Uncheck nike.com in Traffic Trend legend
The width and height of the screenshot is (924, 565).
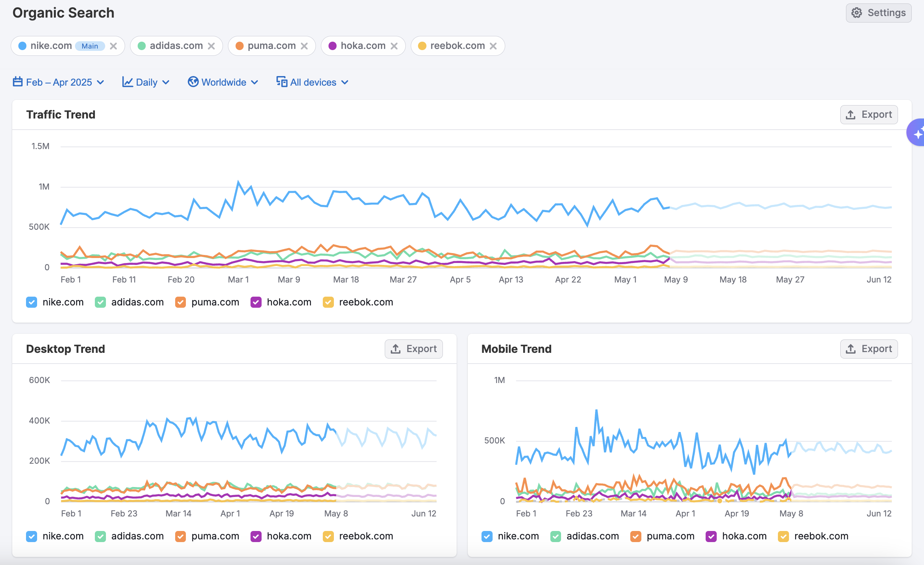pyautogui.click(x=32, y=302)
